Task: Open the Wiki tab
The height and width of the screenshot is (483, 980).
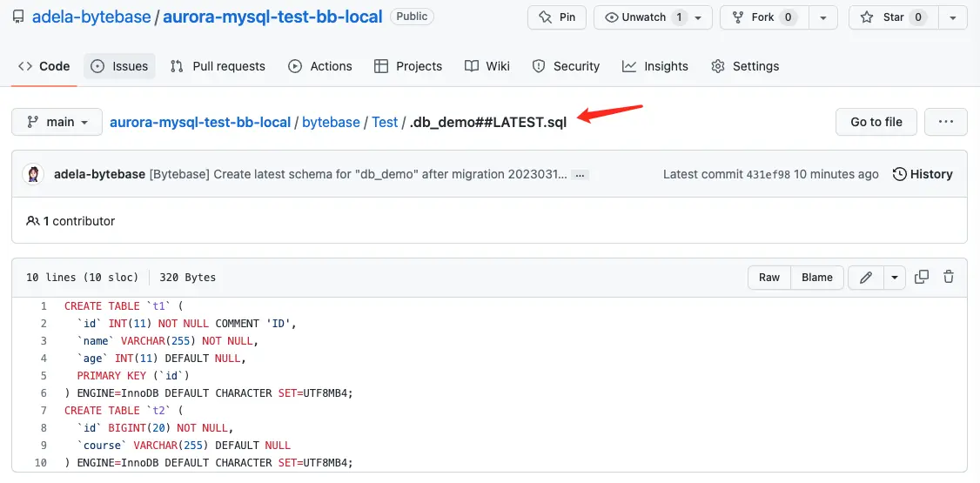Action: coord(487,66)
